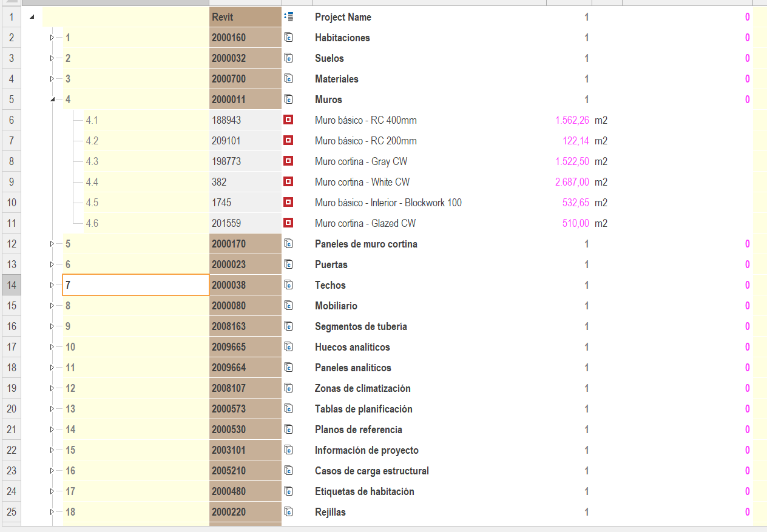The height and width of the screenshot is (532, 767).
Task: Select code cell 2003101
Action: click(245, 450)
